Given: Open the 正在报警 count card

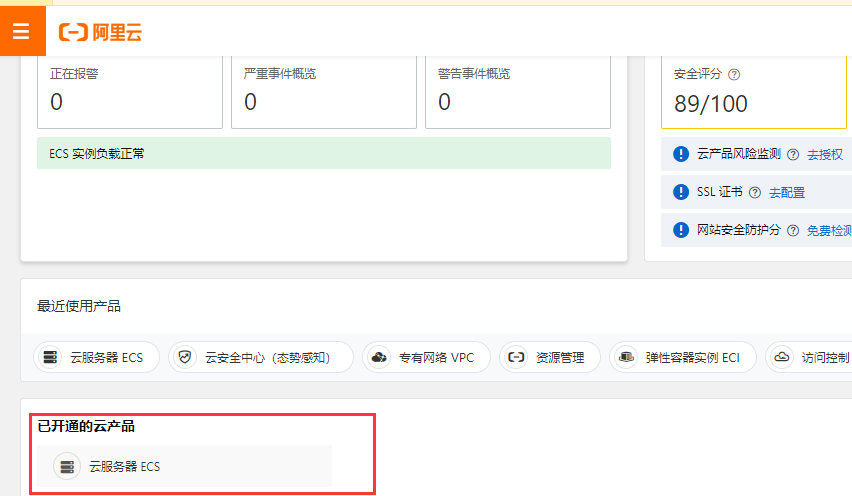Looking at the screenshot, I should coord(130,92).
